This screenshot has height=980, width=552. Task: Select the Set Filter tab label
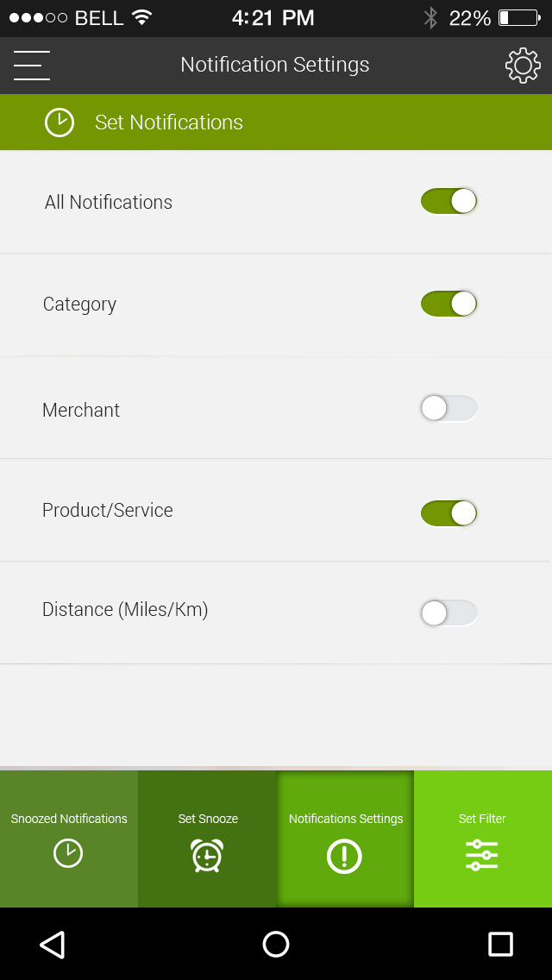[x=482, y=819]
